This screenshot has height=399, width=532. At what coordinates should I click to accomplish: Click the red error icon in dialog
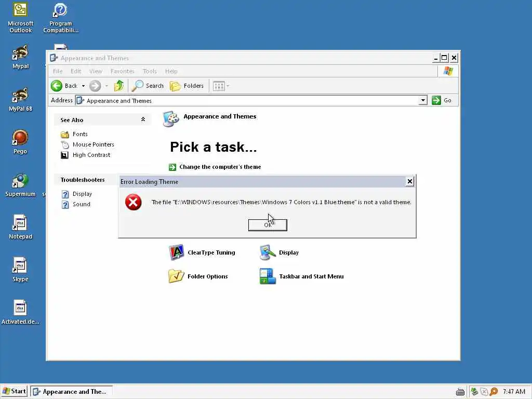click(x=134, y=202)
